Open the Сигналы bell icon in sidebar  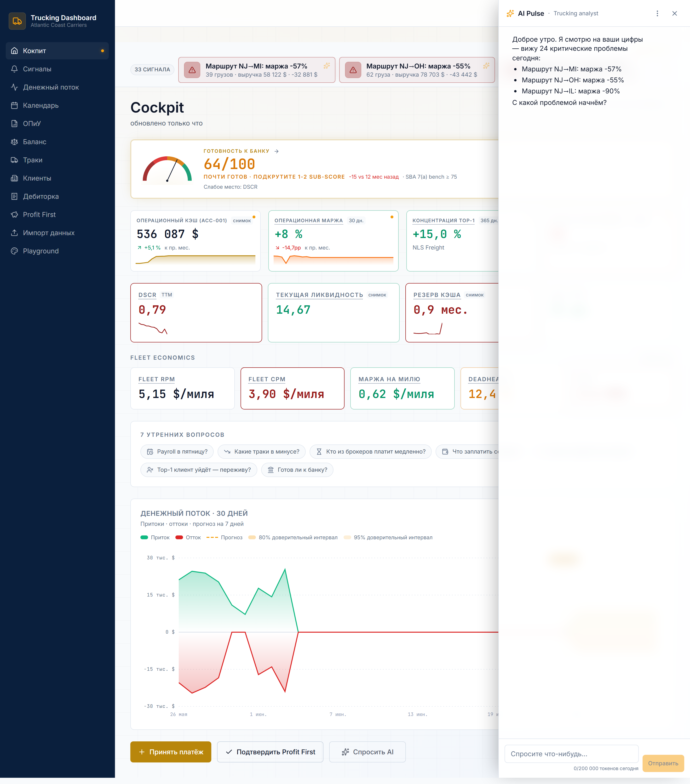tap(14, 69)
